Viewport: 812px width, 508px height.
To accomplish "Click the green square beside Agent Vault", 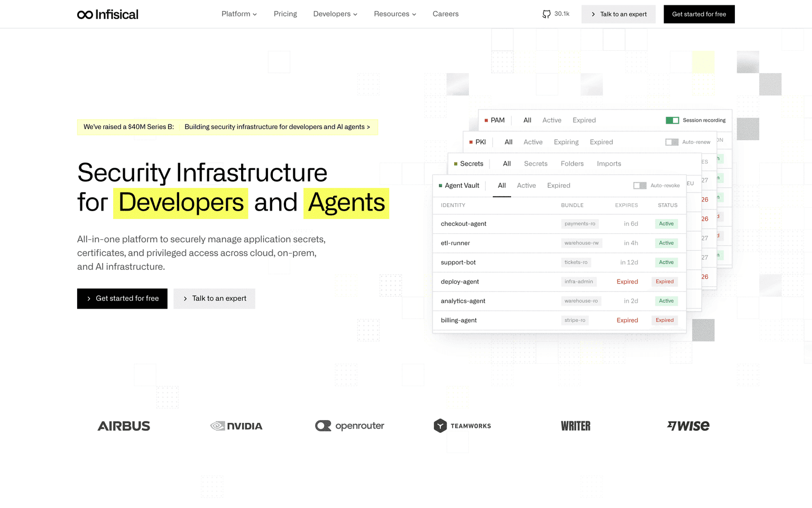I will 440,186.
